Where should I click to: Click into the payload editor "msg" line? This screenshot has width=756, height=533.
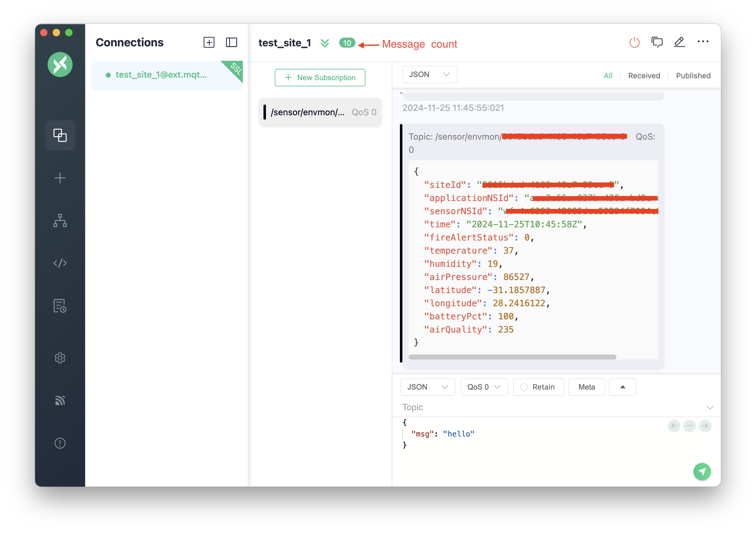[442, 434]
